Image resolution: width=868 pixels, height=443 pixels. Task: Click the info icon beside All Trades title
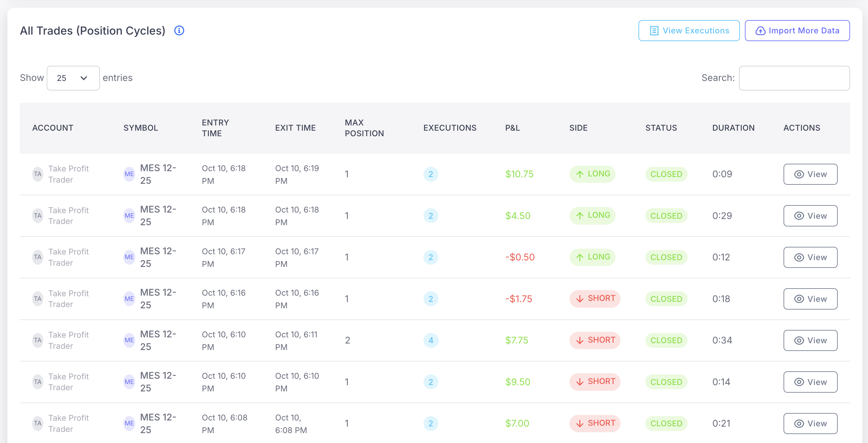click(179, 31)
